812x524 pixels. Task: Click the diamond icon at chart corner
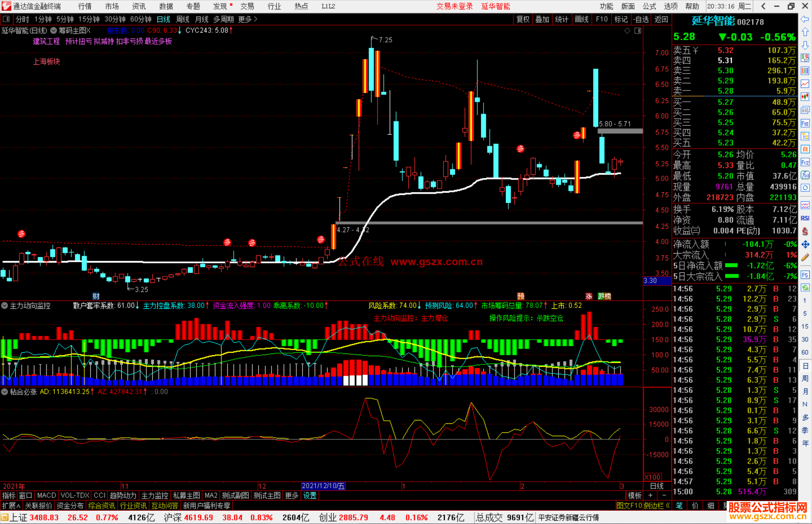[x=627, y=31]
